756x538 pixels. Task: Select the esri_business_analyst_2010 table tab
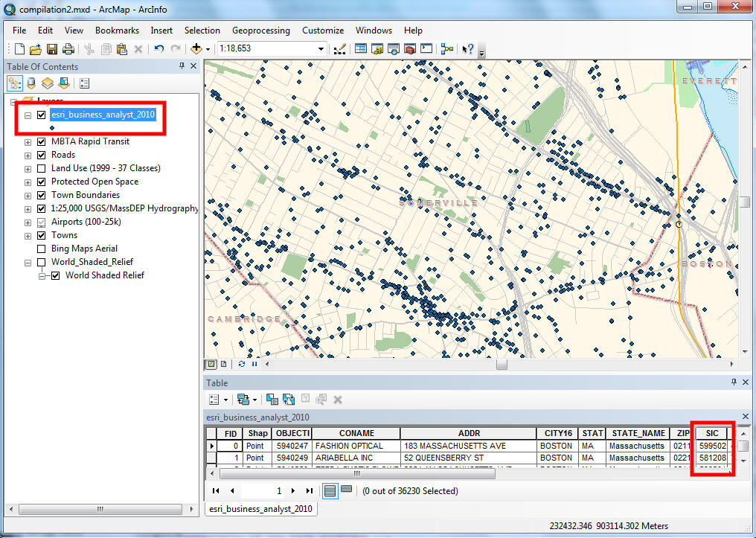pos(261,509)
